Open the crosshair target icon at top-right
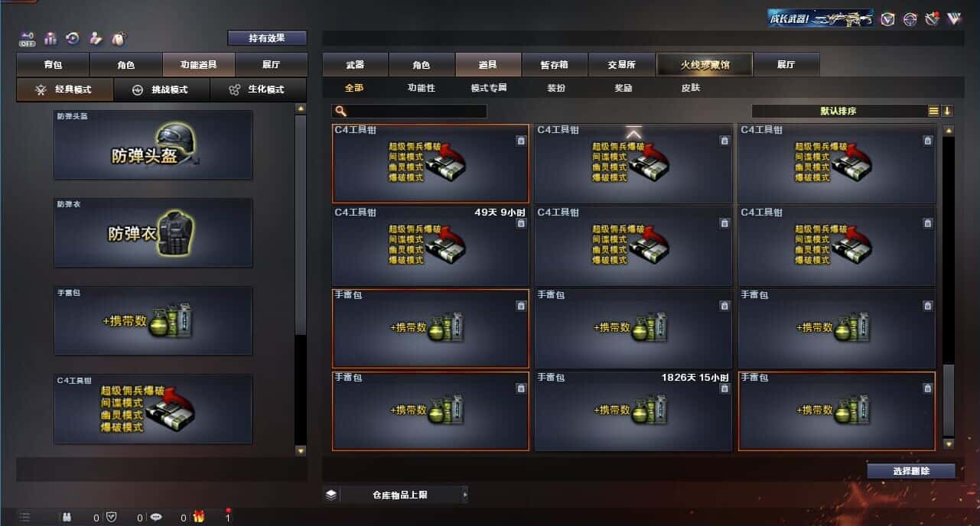This screenshot has width=980, height=526. (910, 19)
